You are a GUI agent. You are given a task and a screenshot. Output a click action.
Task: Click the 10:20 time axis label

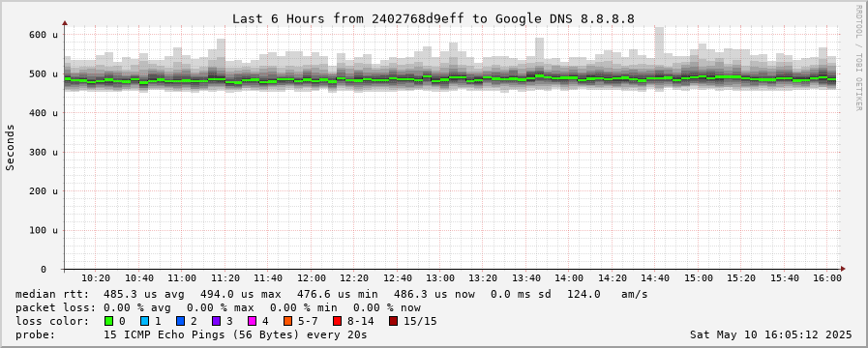point(97,278)
